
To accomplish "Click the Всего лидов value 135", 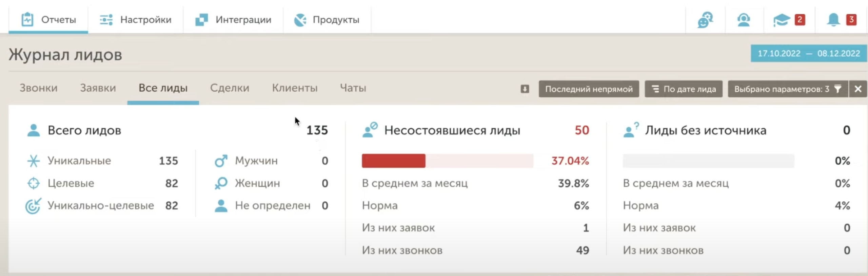I will tap(317, 130).
